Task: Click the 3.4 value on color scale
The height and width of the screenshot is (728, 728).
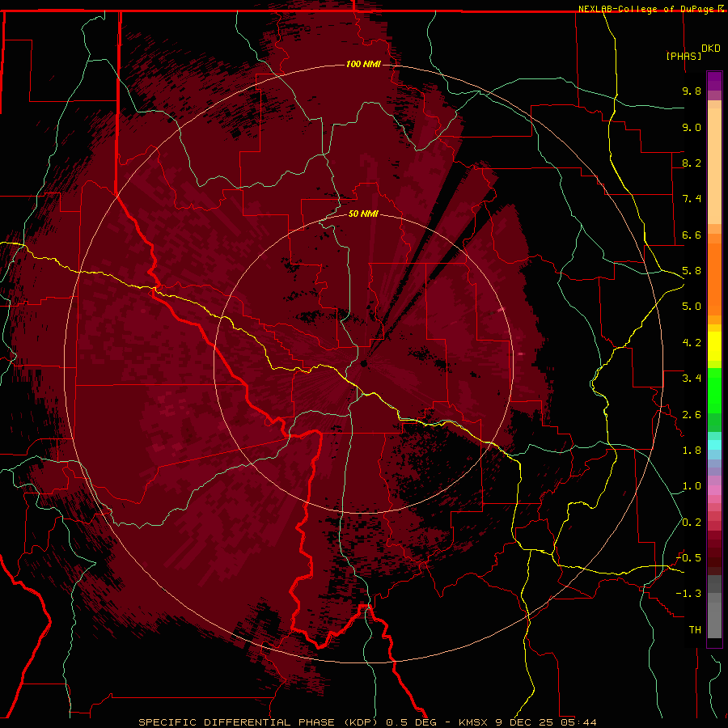Action: coord(692,379)
